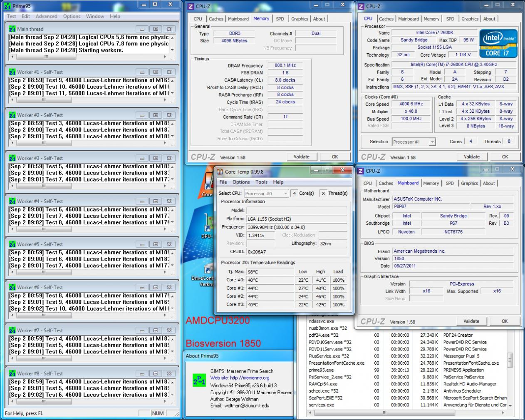Click Worker #4 Self-Test window icon
The image size is (525, 420).
12,201
